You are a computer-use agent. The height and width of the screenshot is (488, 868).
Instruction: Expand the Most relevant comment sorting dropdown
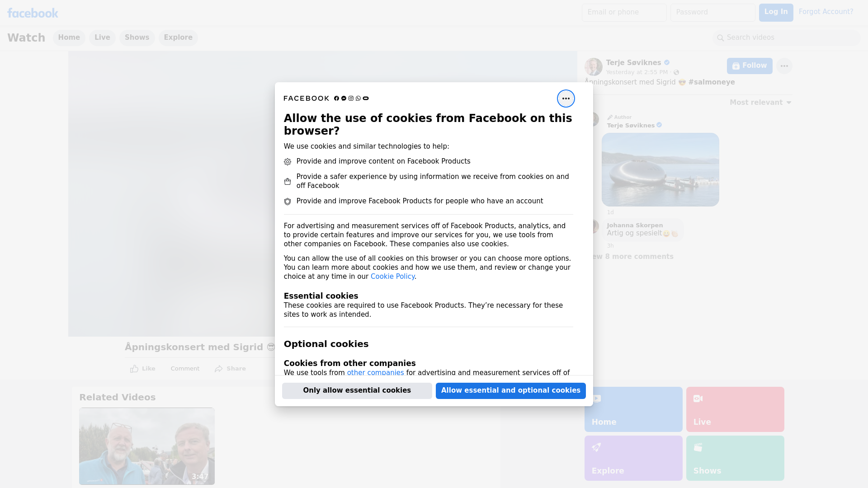coord(760,103)
